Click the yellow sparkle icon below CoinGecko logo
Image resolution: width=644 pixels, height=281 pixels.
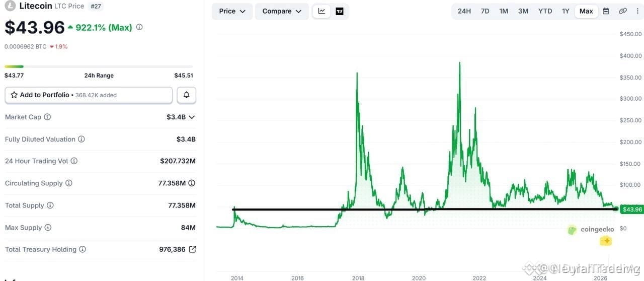(606, 241)
